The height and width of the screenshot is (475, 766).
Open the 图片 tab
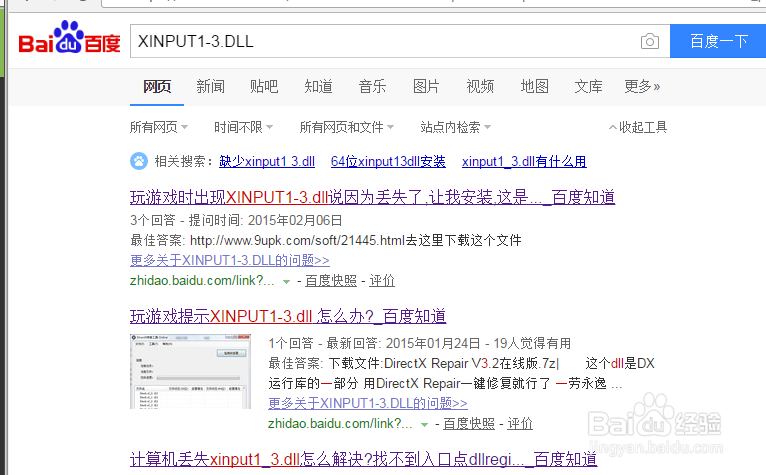tap(426, 86)
